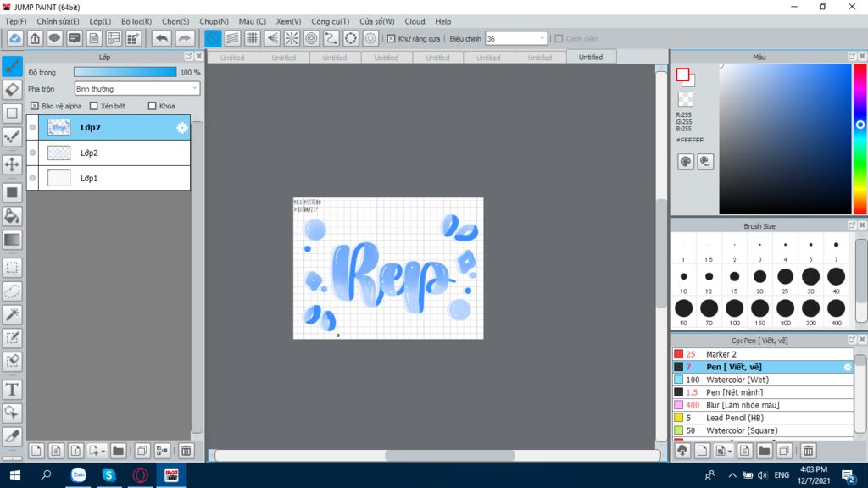Select the Eyedropper tool
Screen dimensions: 868x488
12,436
